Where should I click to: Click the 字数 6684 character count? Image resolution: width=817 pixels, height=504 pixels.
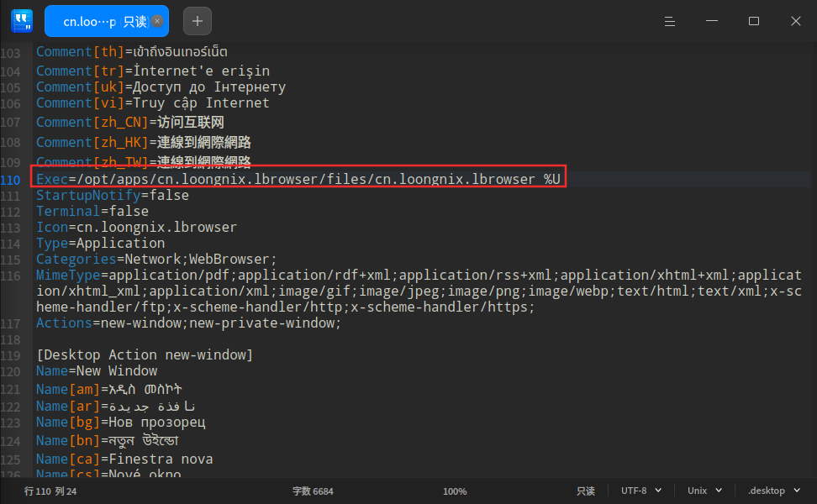[313, 491]
